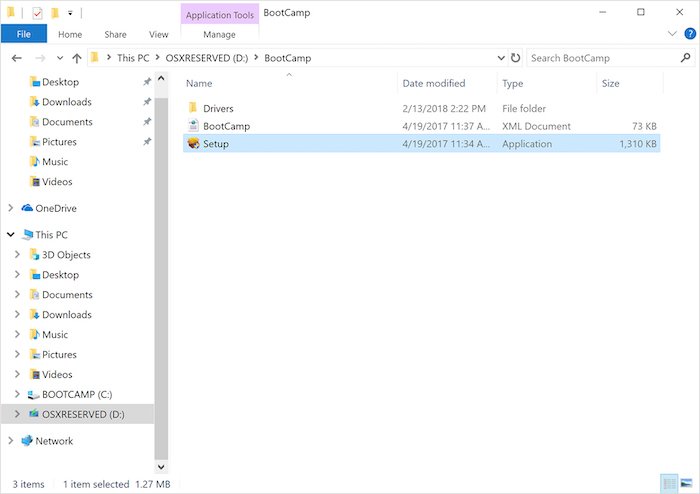Expand Documents under This PC
This screenshot has height=494, width=700.
tap(17, 294)
